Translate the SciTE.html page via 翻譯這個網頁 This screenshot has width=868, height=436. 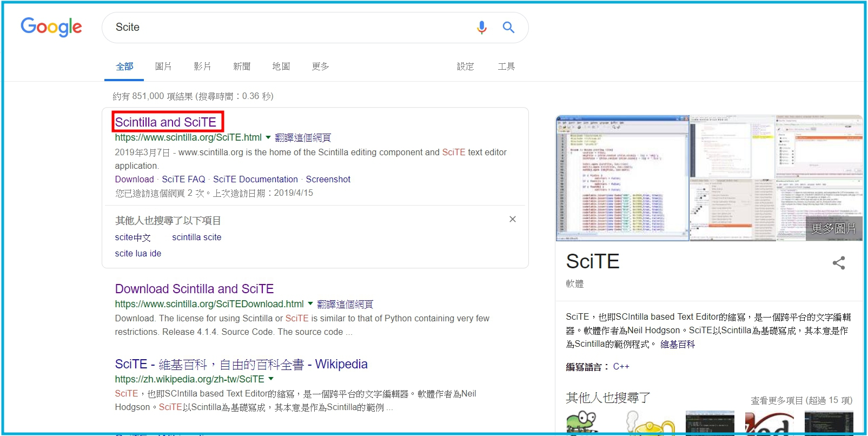pyautogui.click(x=303, y=138)
